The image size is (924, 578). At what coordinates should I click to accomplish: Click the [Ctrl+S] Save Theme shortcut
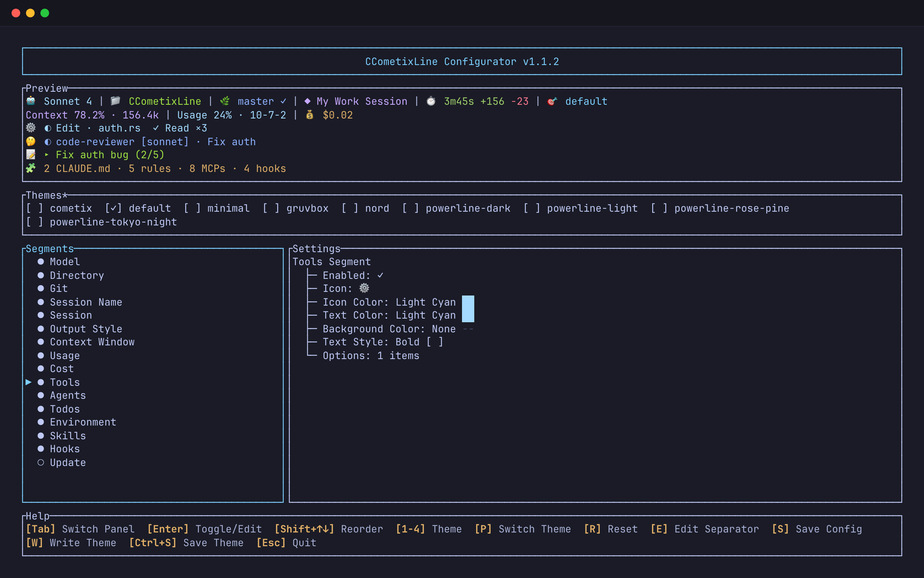(186, 543)
